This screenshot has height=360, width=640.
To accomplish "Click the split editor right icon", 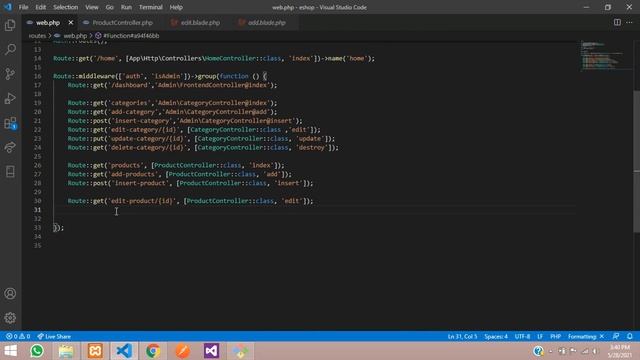I will pyautogui.click(x=617, y=22).
